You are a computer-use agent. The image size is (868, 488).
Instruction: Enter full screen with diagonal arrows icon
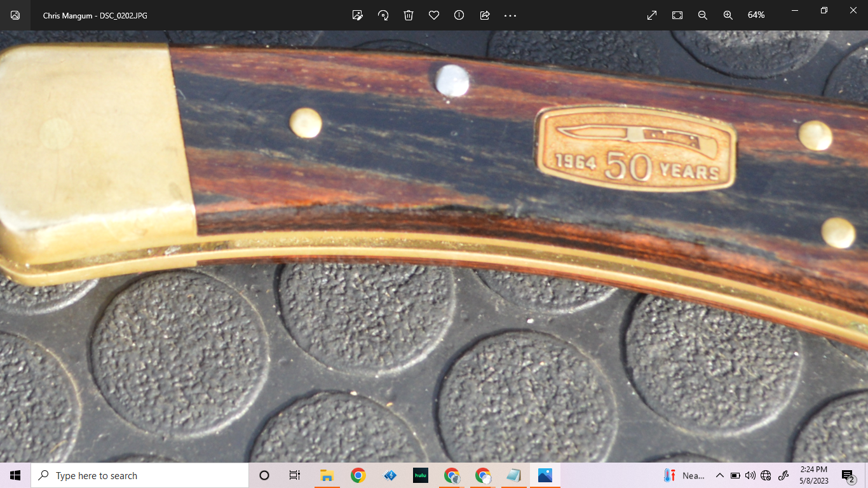[x=652, y=15]
